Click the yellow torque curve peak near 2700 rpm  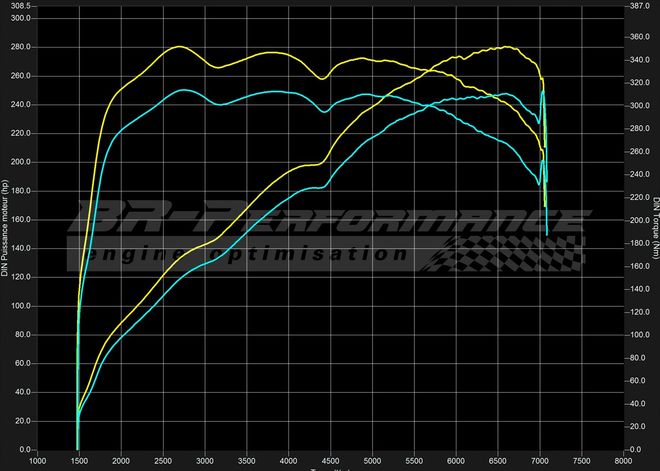[x=178, y=47]
